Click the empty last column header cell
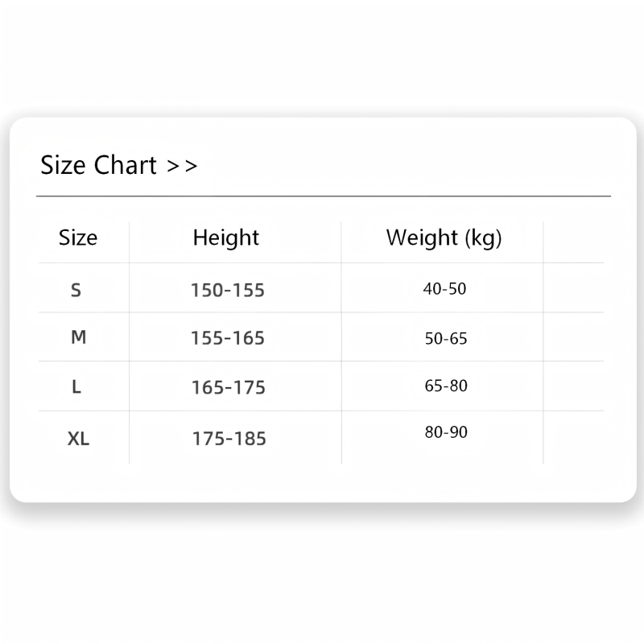Screen dimensions: 644x644 (x=573, y=242)
